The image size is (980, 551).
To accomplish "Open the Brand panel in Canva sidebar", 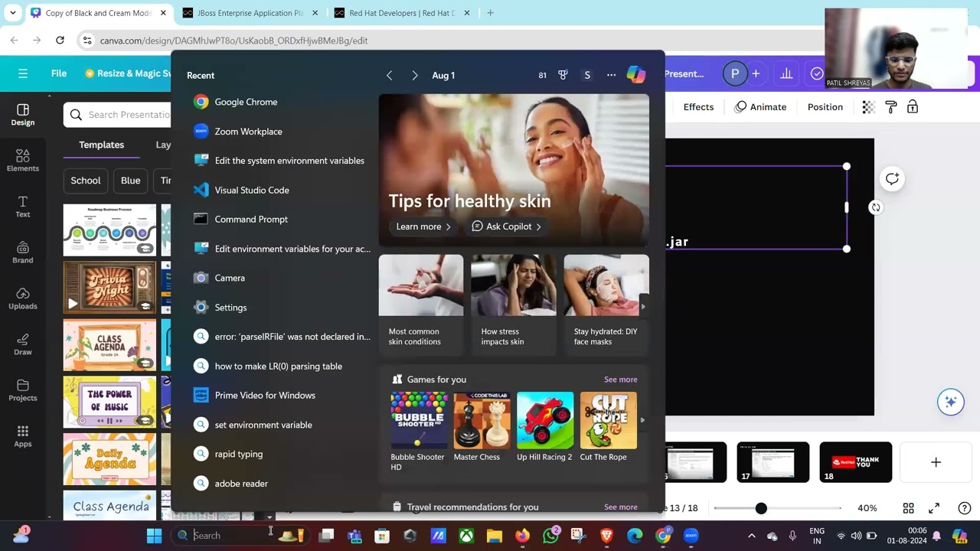I will pyautogui.click(x=23, y=253).
